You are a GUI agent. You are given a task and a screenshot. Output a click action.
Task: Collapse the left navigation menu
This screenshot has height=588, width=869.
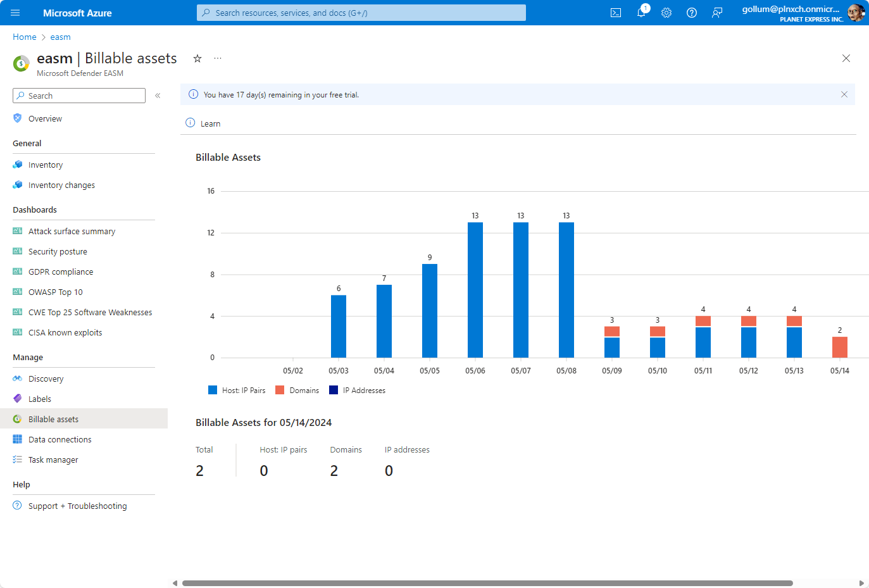coord(158,96)
